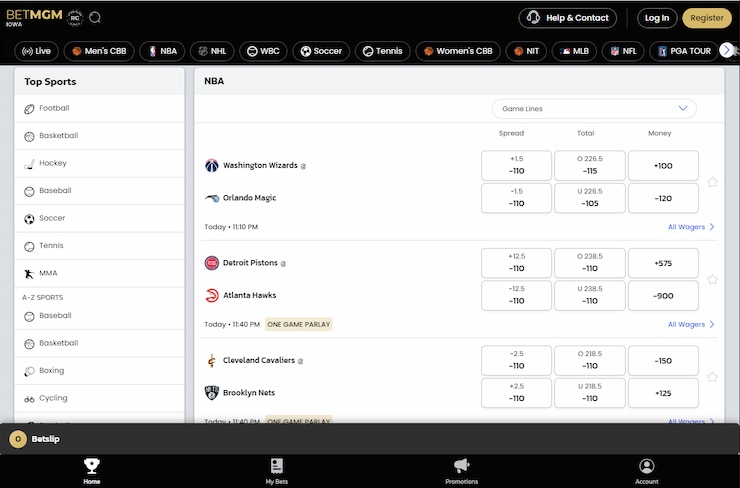Image resolution: width=740 pixels, height=488 pixels.
Task: Click the Log In button
Action: tap(656, 18)
